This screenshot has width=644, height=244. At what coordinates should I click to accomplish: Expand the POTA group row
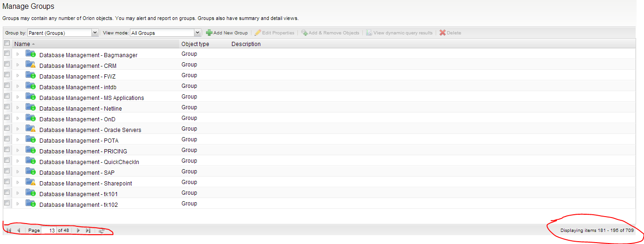18,140
